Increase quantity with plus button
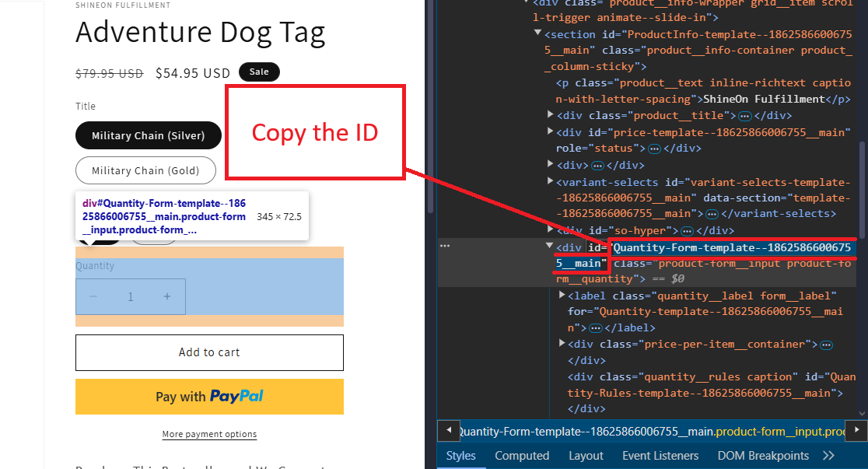This screenshot has height=469, width=868. (x=167, y=297)
